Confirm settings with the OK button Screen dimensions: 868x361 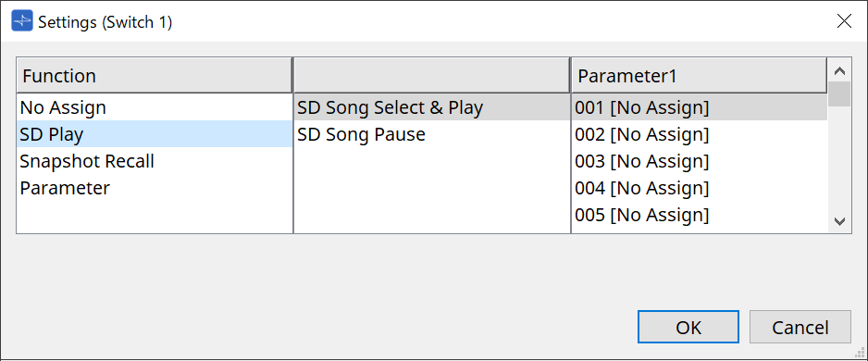coord(688,328)
